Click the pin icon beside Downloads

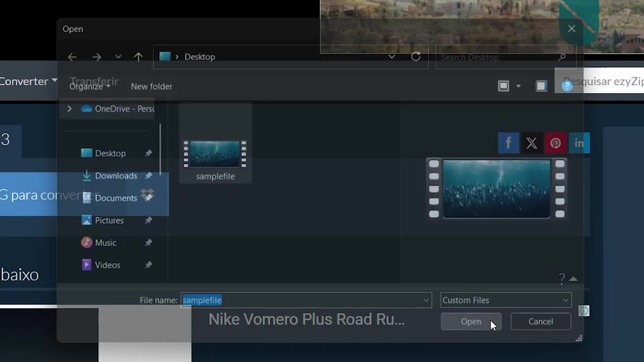point(148,176)
